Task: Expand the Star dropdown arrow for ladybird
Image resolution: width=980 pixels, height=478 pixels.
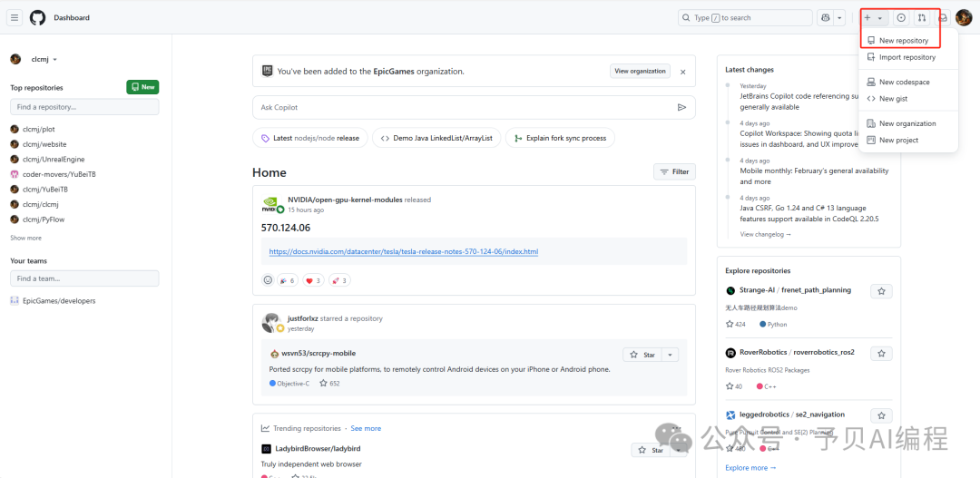Action: (x=679, y=450)
